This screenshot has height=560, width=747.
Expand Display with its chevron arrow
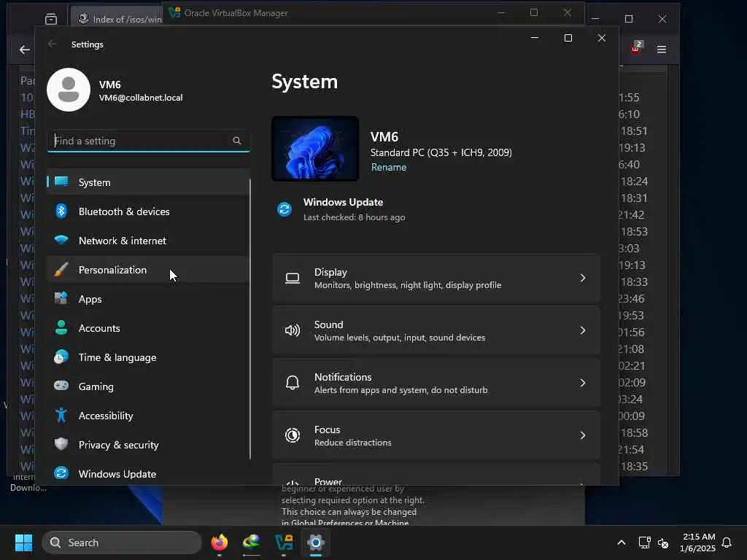tap(582, 278)
